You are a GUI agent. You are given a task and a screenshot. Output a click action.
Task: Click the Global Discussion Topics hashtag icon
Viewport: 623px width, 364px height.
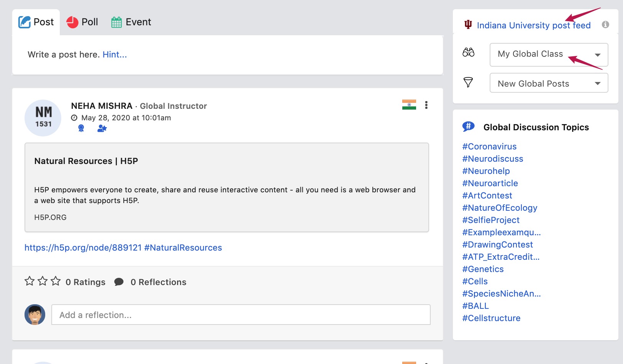(468, 126)
